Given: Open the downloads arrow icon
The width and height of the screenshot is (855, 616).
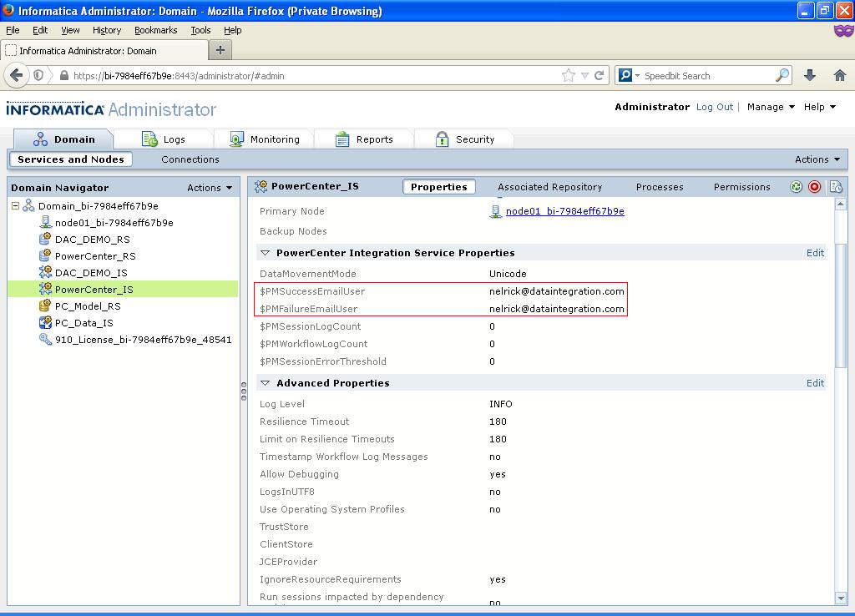Looking at the screenshot, I should 810,75.
